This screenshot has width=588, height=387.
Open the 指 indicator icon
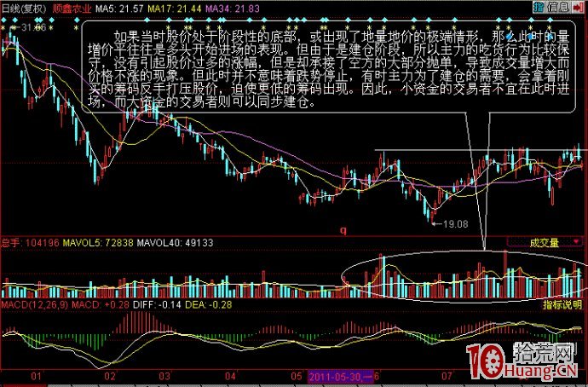(x=539, y=7)
